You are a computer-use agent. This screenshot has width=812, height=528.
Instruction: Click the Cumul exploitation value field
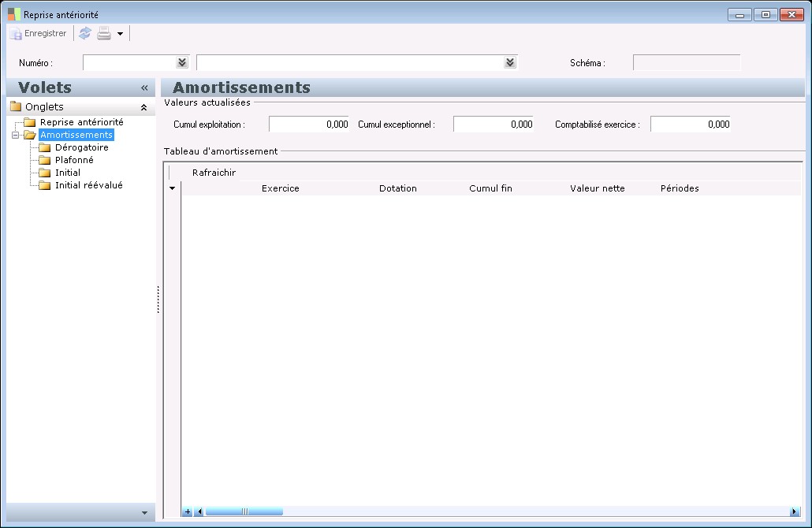[x=309, y=125]
